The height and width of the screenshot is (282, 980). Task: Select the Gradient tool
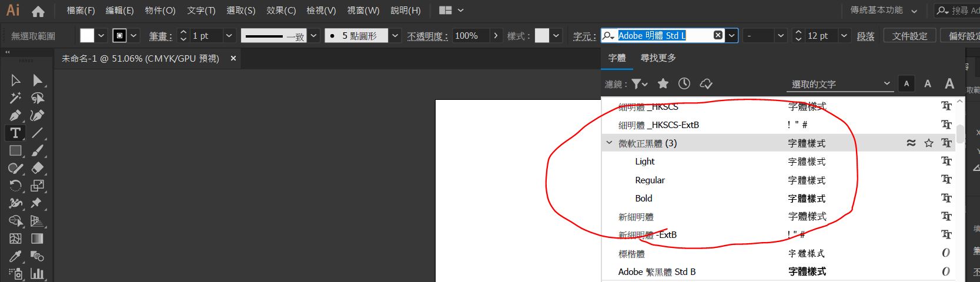tap(38, 239)
